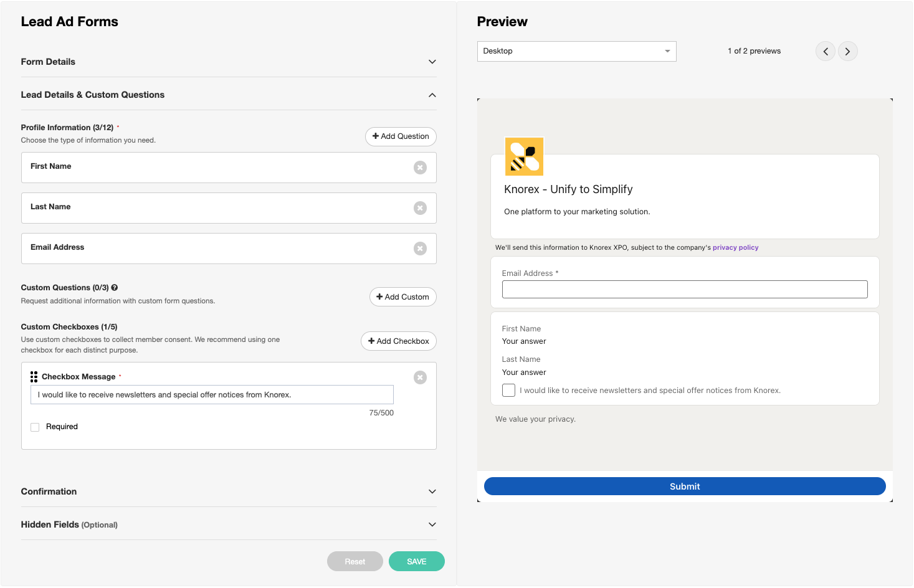Delete the Checkbox Message item
This screenshot has width=914, height=588.
point(420,377)
